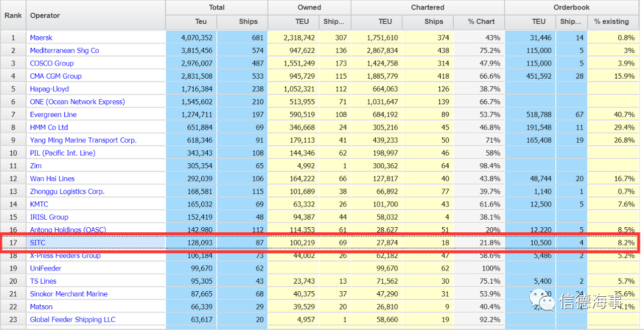Click Zim's 98.4% chartered cell
This screenshot has height=330, width=644.
479,166
